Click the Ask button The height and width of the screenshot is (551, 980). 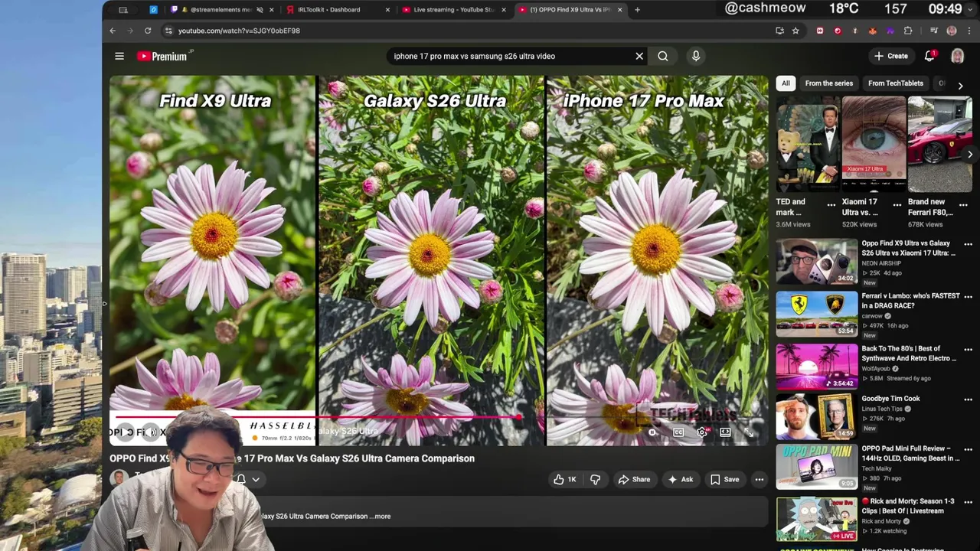pyautogui.click(x=680, y=480)
